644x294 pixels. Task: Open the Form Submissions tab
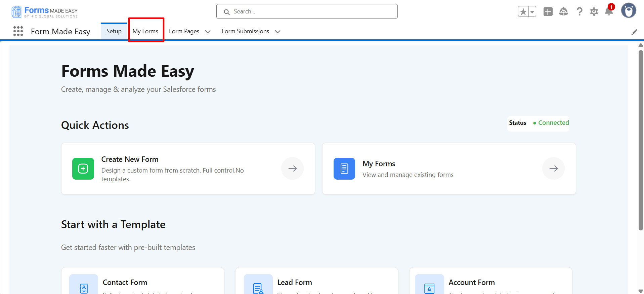pyautogui.click(x=246, y=31)
